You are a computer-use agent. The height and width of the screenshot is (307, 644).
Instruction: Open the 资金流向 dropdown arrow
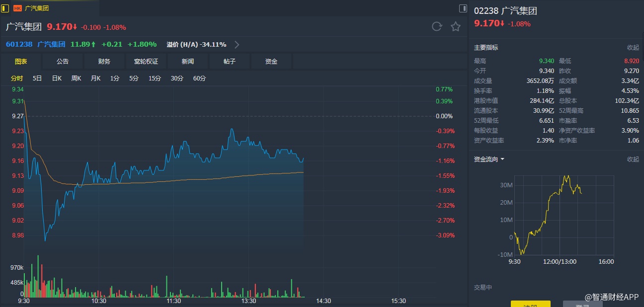(x=502, y=159)
